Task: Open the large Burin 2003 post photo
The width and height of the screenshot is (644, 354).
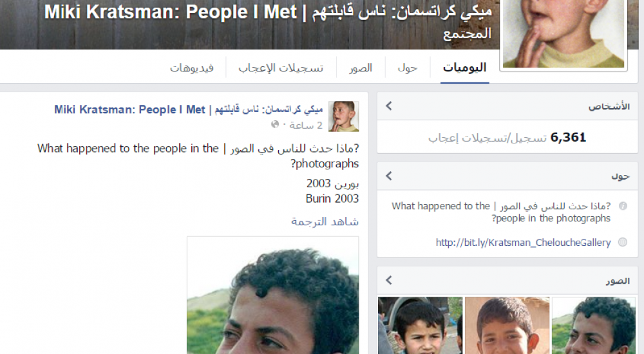Action: coord(272,295)
